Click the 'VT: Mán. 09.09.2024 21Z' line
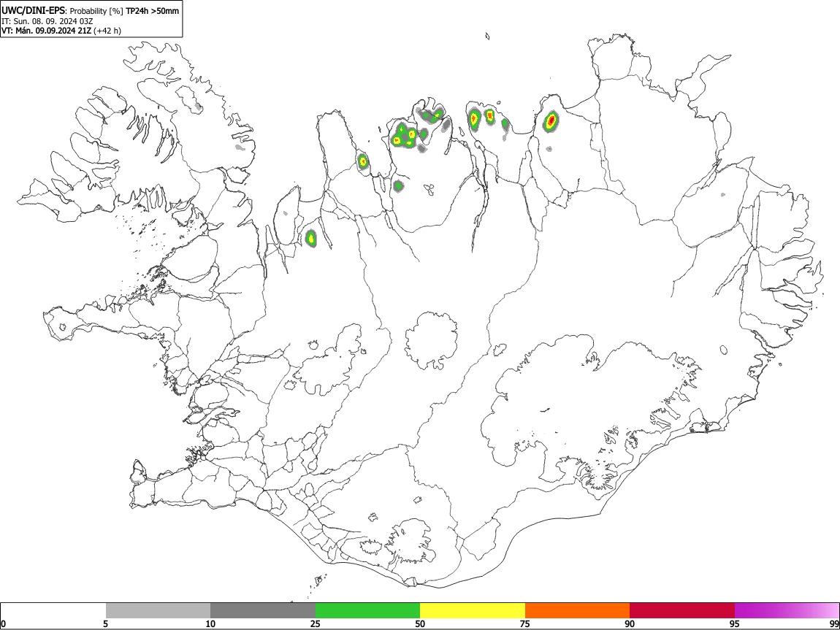The width and height of the screenshot is (840, 630). click(x=46, y=31)
